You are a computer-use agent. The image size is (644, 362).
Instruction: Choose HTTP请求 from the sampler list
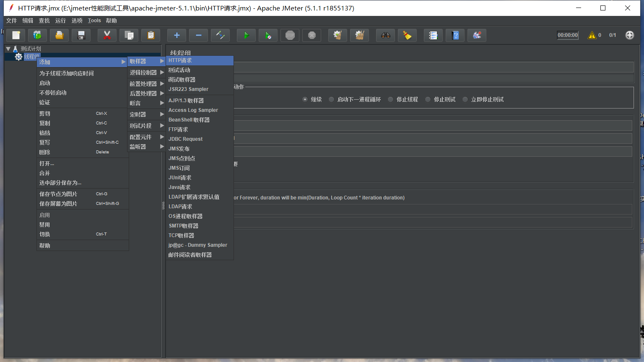(x=200, y=60)
